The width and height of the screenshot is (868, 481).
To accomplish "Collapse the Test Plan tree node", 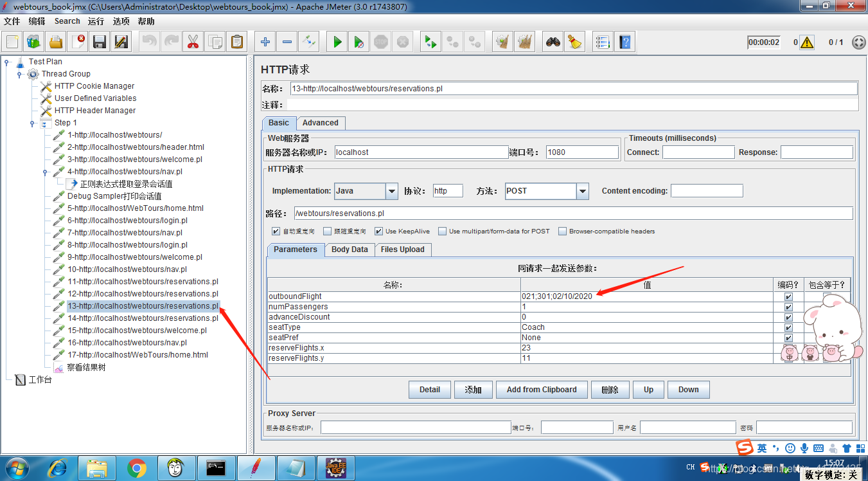I will (x=7, y=62).
